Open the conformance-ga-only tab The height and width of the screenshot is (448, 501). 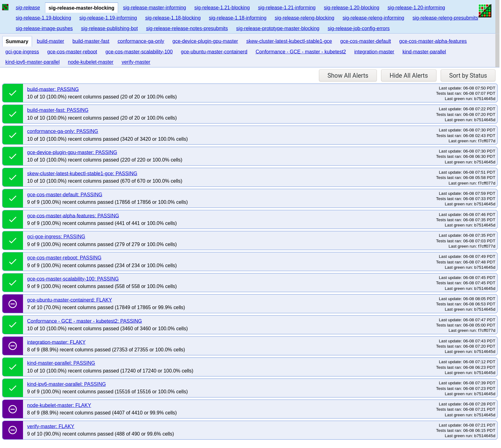[x=141, y=41]
